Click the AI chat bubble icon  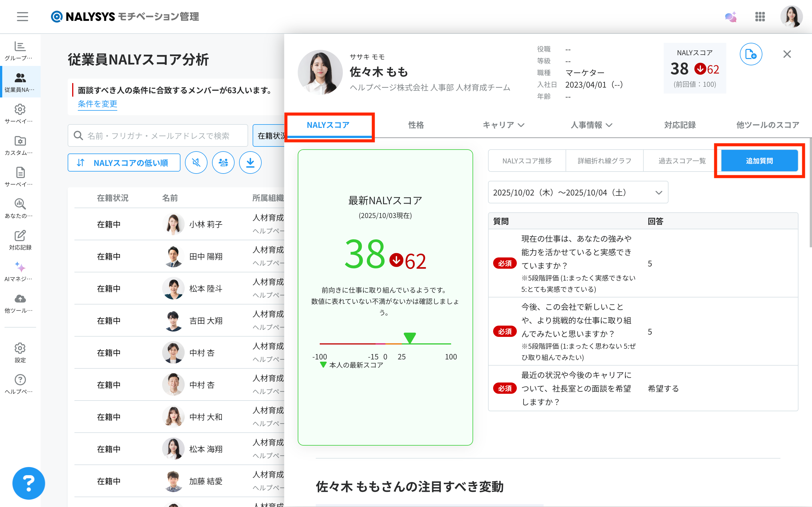click(x=730, y=17)
